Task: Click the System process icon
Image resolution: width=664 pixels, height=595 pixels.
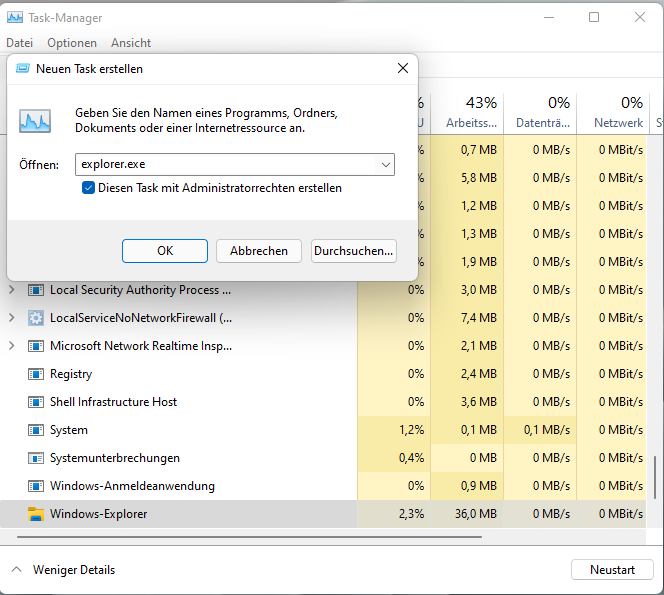Action: coord(36,430)
